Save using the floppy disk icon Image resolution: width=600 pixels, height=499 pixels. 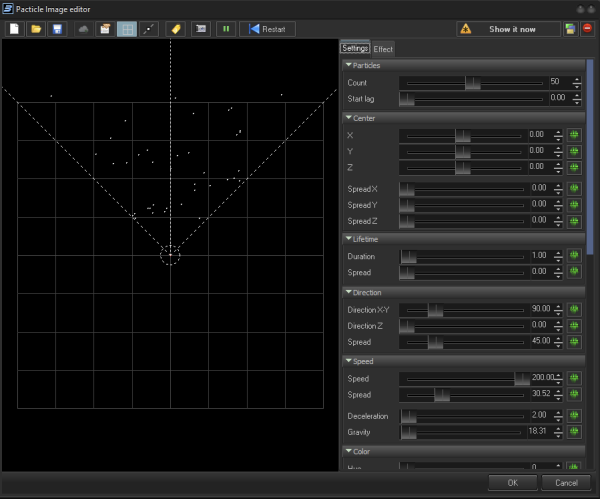coord(56,29)
